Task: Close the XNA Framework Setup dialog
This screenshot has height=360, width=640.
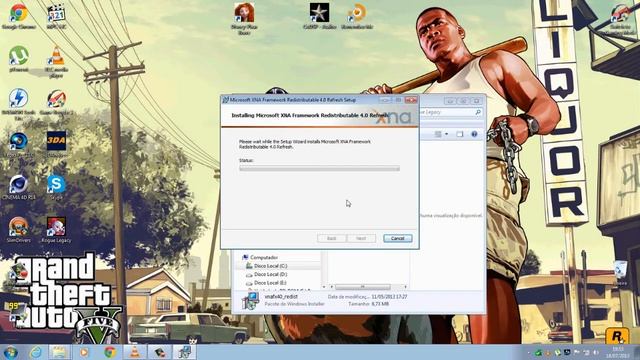Action: tap(411, 100)
